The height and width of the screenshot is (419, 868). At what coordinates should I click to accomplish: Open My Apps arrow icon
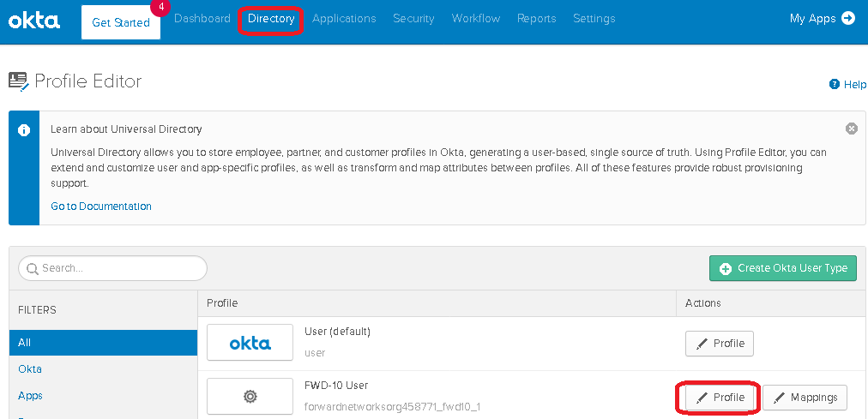point(848,18)
